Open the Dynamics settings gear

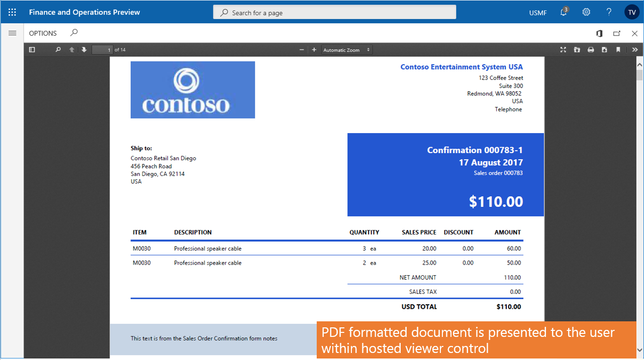586,12
